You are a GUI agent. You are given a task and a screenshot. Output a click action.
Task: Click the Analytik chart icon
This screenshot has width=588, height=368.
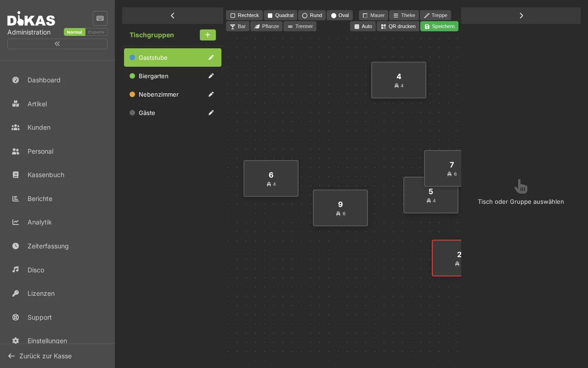tap(16, 222)
